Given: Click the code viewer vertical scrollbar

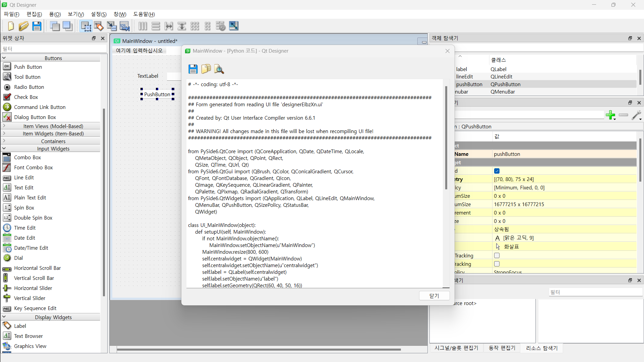Looking at the screenshot, I should point(446,137).
